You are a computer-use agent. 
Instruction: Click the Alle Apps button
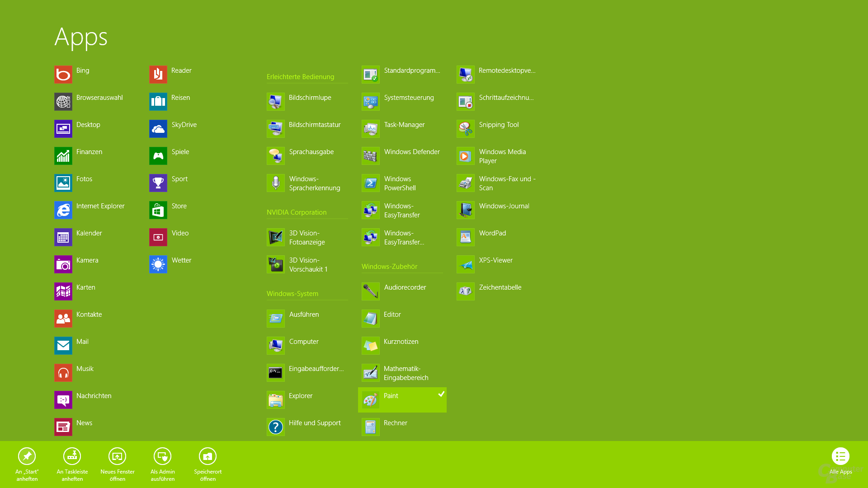(840, 461)
